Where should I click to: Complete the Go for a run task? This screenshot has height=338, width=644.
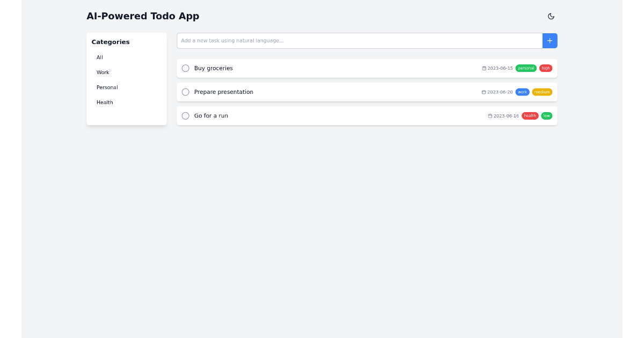click(186, 115)
